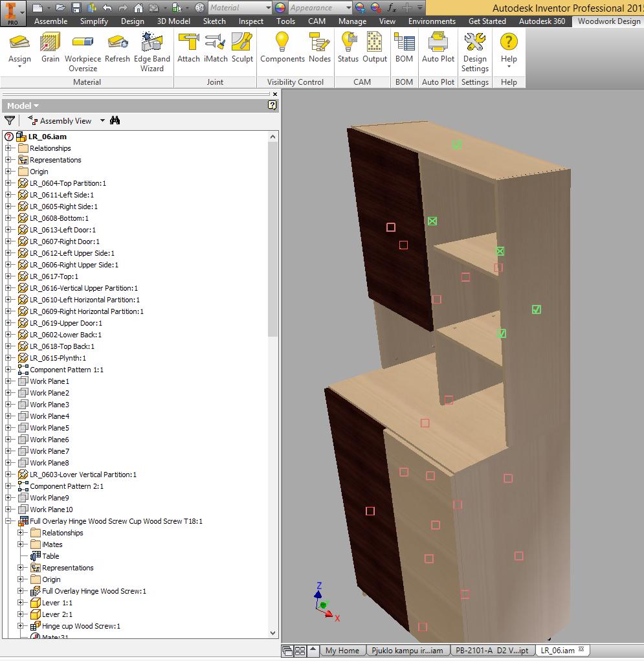The width and height of the screenshot is (644, 661).
Task: Click the filter funnel icon in Model browser
Action: pyautogui.click(x=10, y=120)
